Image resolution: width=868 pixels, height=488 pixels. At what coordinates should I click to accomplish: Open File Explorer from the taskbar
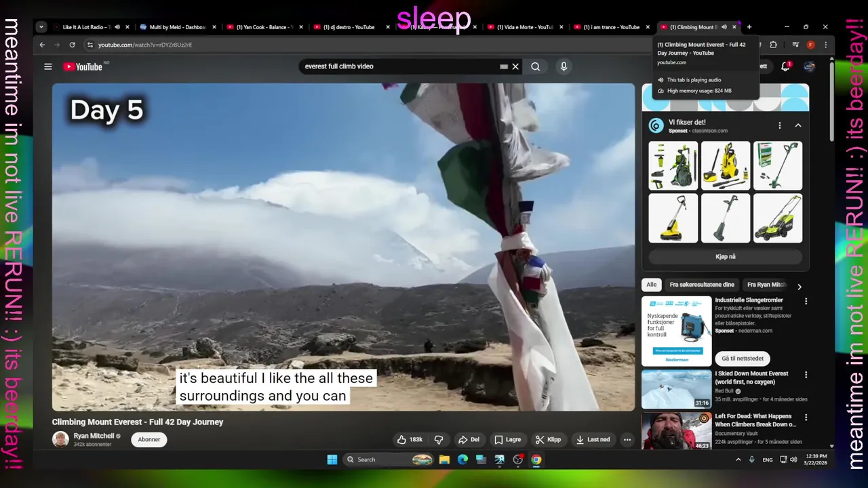click(x=444, y=460)
